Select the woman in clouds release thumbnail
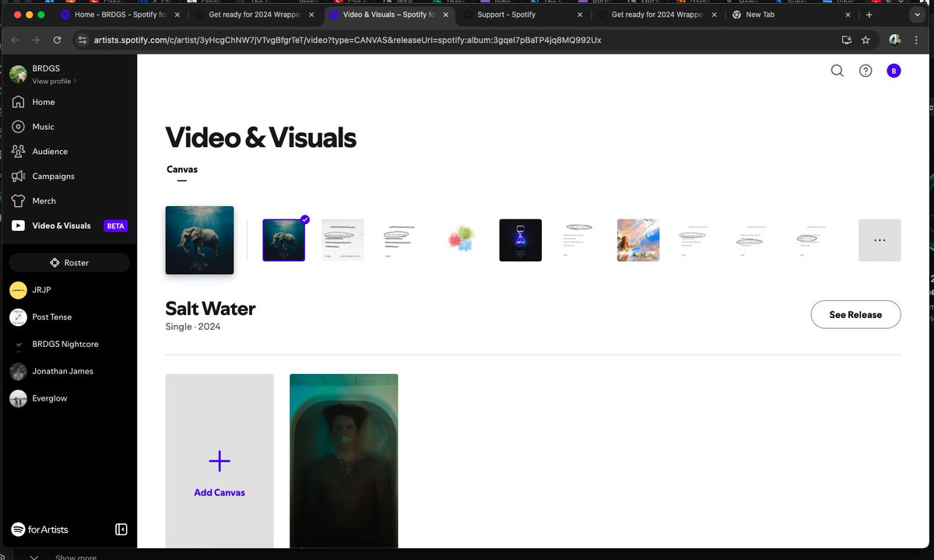This screenshot has height=560, width=934. 638,240
